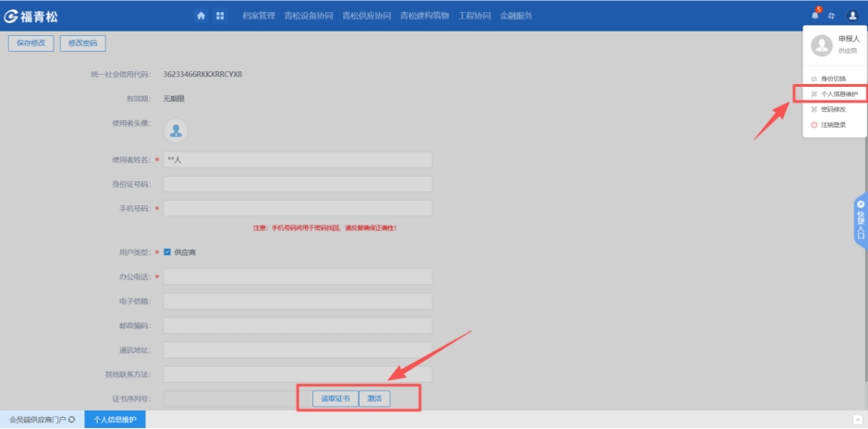868x429 pixels.
Task: Switch to the 个人信息维护 bottom tab
Action: [x=116, y=420]
